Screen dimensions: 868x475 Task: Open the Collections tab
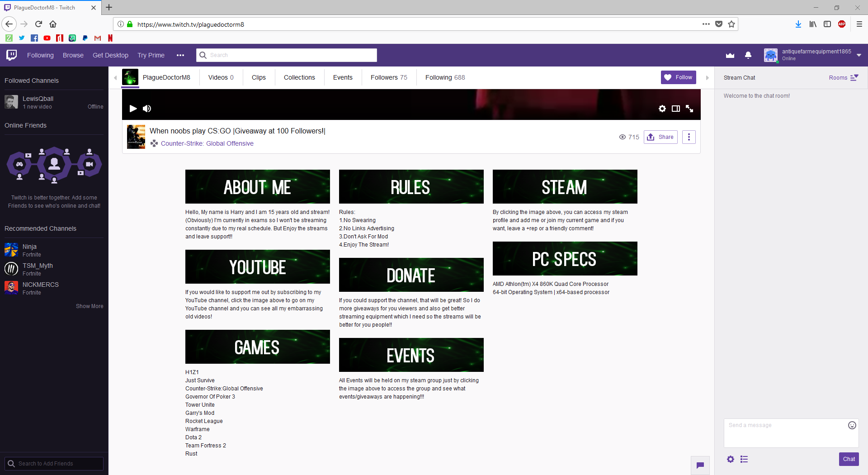click(x=299, y=77)
